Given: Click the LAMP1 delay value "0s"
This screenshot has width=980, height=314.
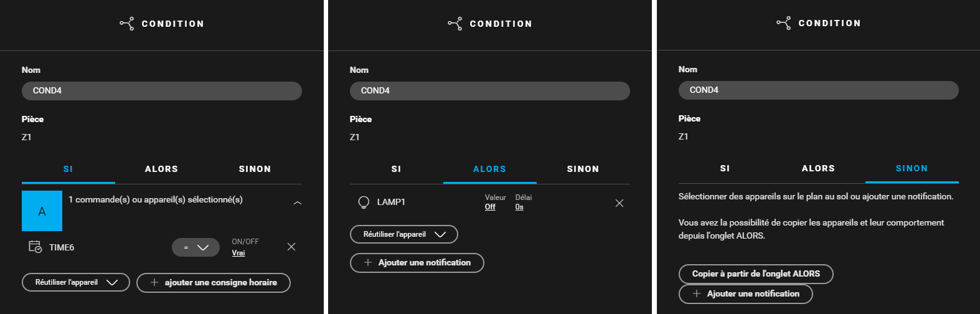Looking at the screenshot, I should pyautogui.click(x=519, y=207).
